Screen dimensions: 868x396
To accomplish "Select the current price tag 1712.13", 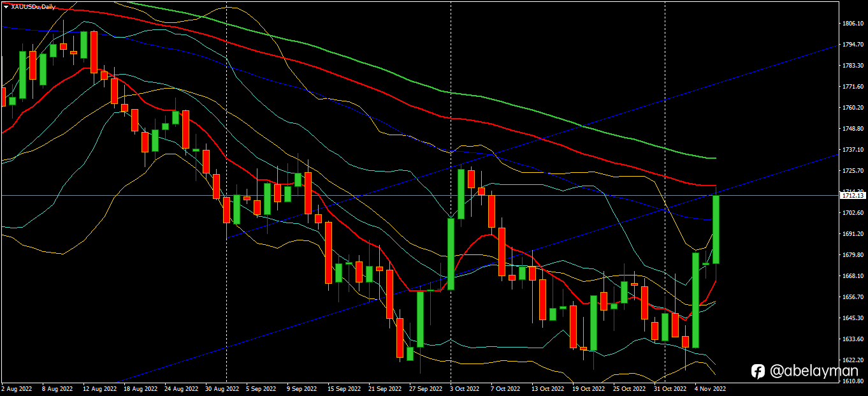I will pyautogui.click(x=853, y=196).
